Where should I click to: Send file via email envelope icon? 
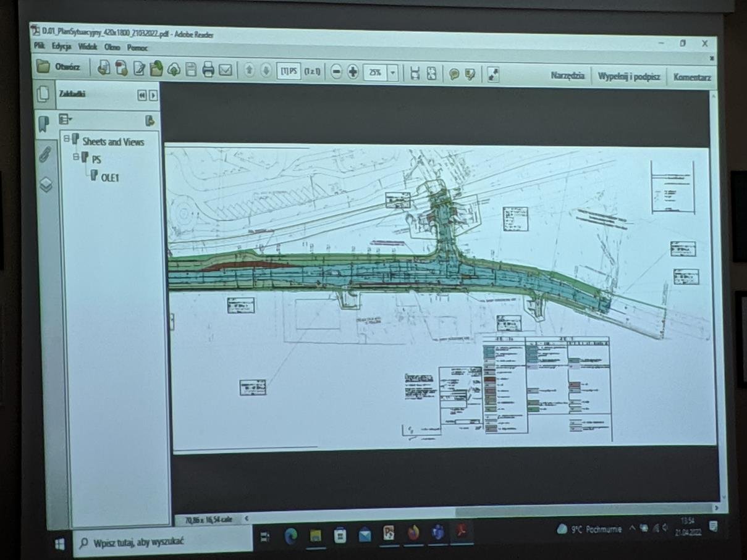pos(226,70)
